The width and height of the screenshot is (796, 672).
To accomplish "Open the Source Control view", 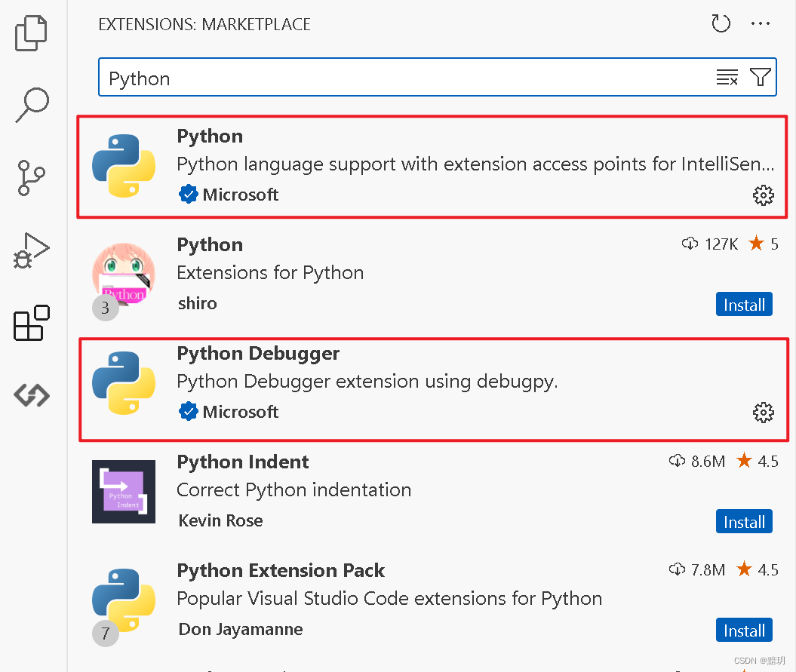I will click(x=32, y=178).
